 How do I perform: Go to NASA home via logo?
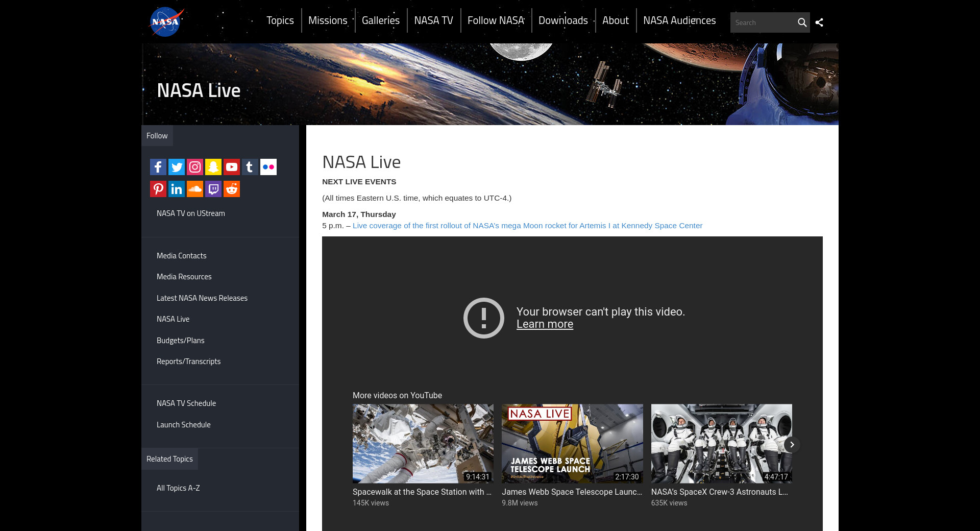(166, 22)
